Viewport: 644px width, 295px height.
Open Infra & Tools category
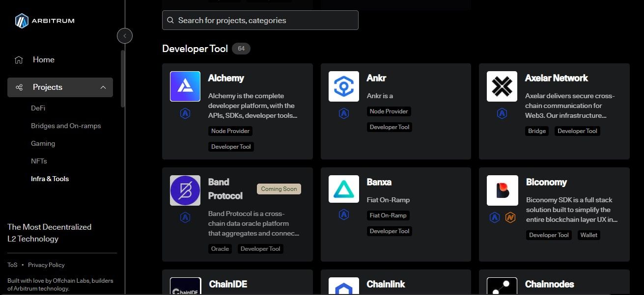[x=50, y=179]
